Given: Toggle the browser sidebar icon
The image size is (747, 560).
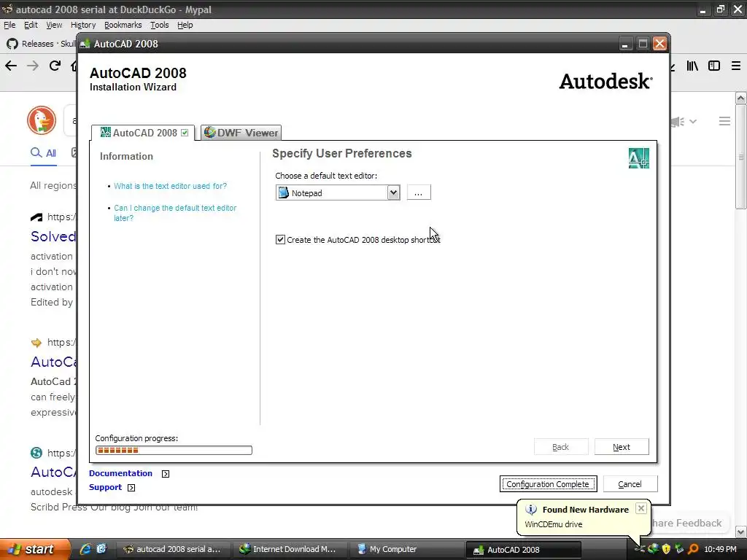Looking at the screenshot, I should (714, 66).
